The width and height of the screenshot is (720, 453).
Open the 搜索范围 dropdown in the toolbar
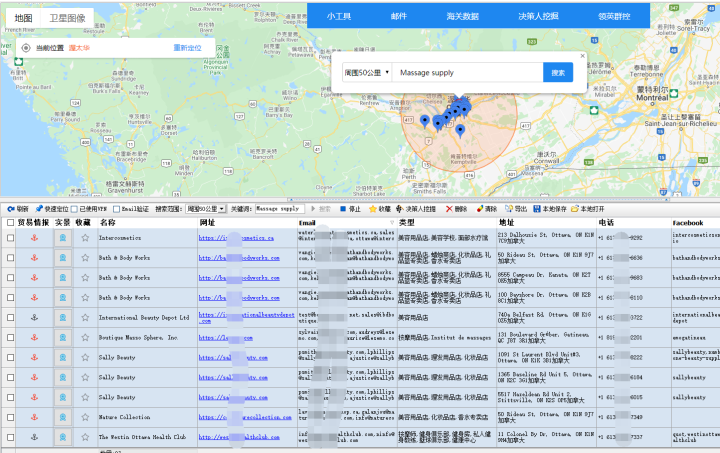coord(206,209)
